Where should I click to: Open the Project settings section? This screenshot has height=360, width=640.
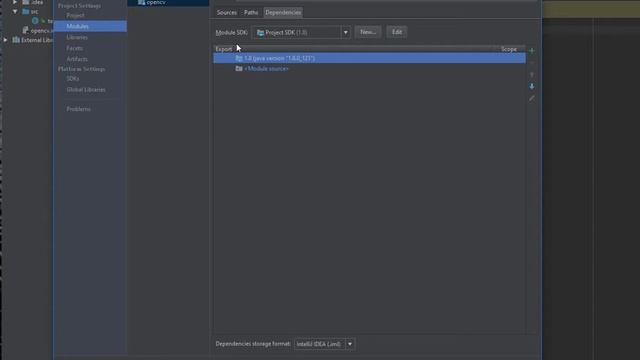click(76, 16)
